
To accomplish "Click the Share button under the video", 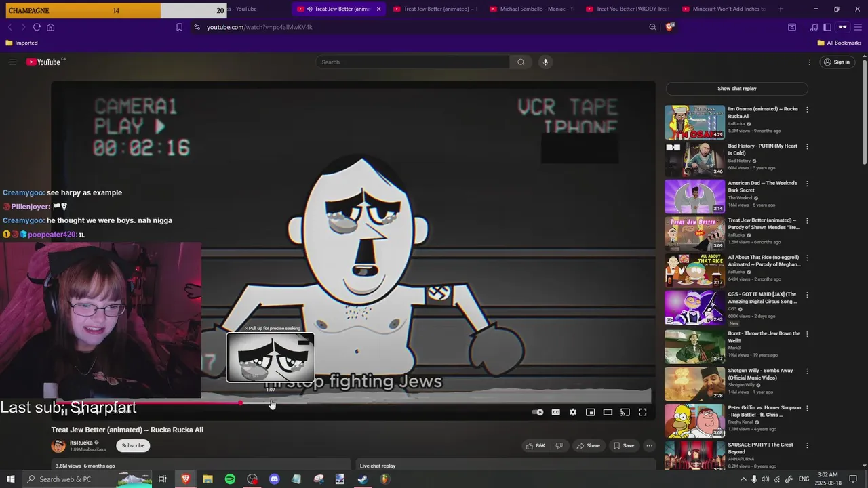I will point(588,445).
